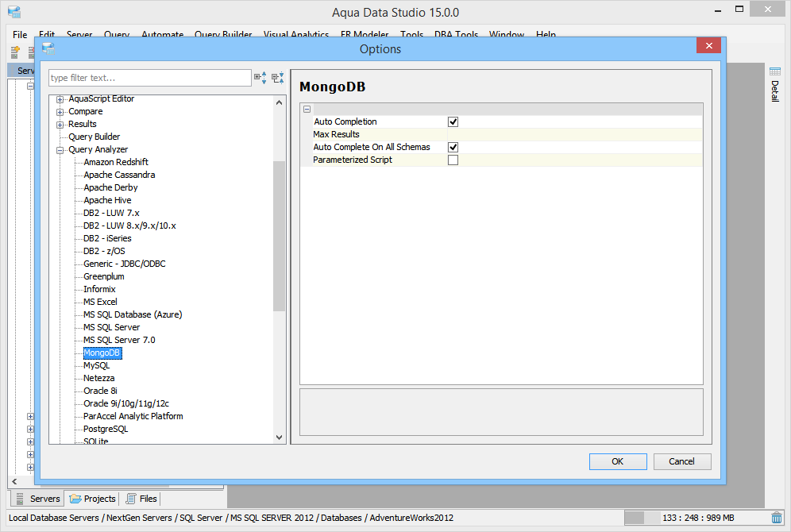791x532 pixels.
Task: Click the Cancel button
Action: click(x=682, y=461)
